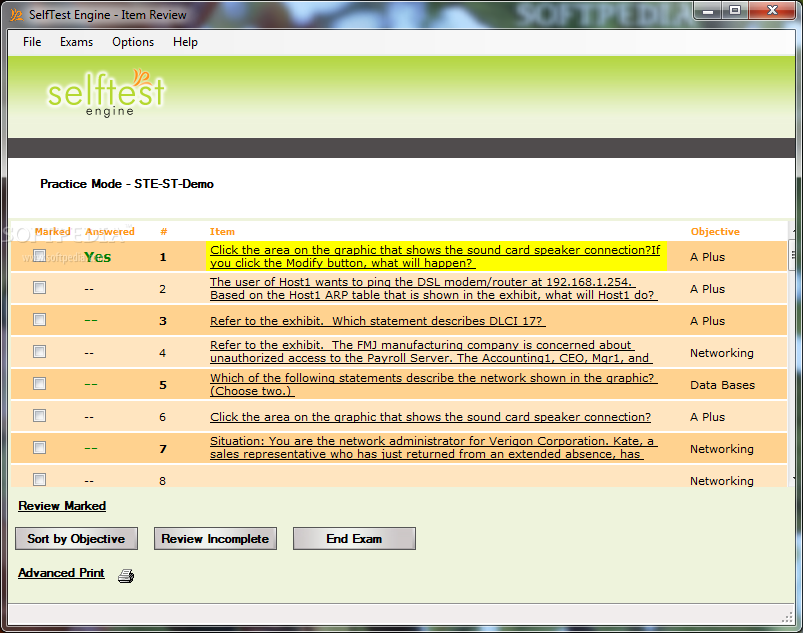
Task: Open the question about the network graphic (Choose two)
Action: tap(433, 384)
